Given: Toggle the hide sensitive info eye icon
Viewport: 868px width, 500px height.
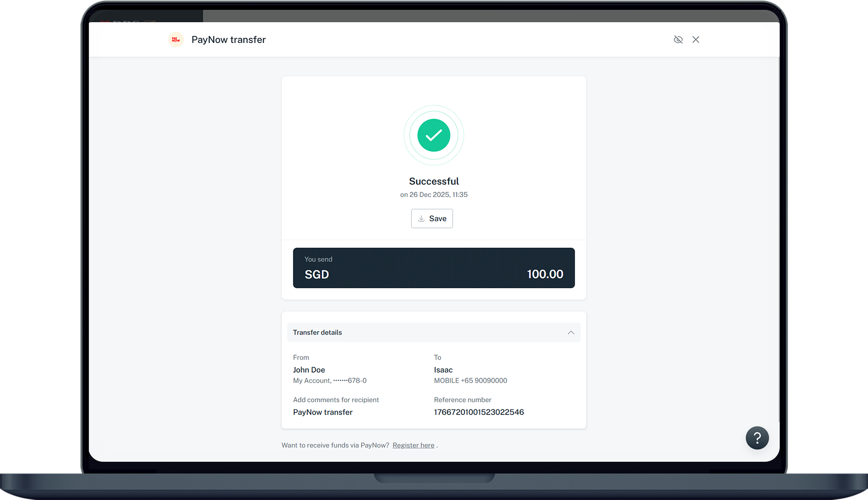Looking at the screenshot, I should pos(678,39).
